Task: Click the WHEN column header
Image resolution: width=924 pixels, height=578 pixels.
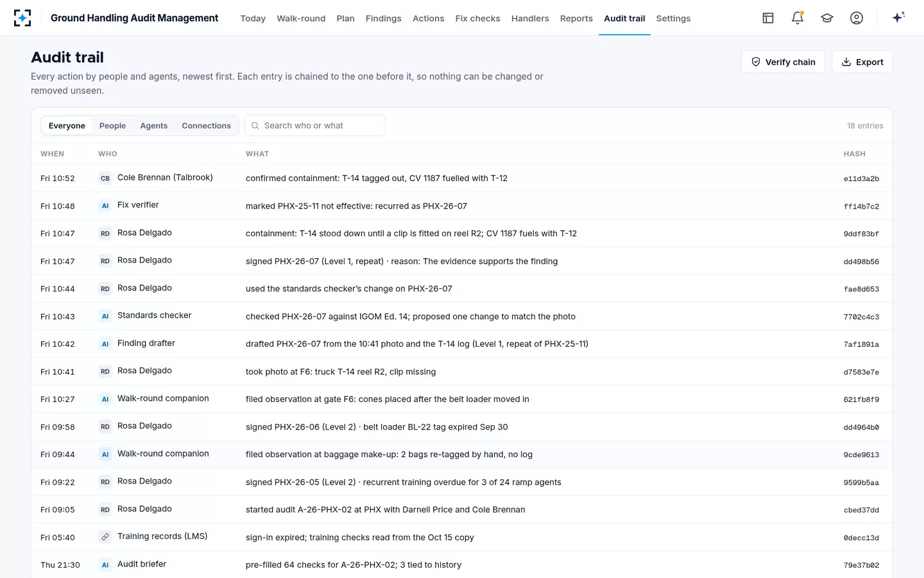Action: click(52, 153)
